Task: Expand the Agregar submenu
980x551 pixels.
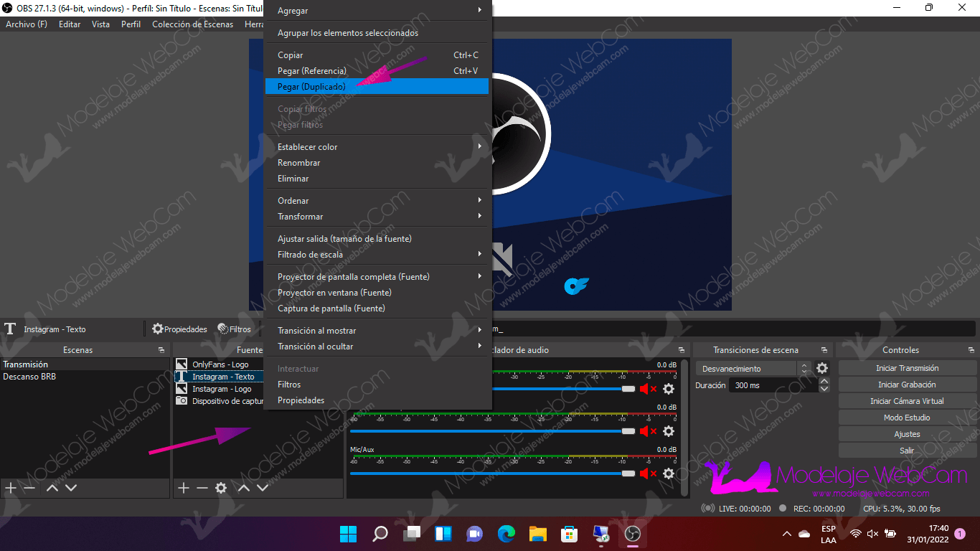Action: (x=378, y=11)
